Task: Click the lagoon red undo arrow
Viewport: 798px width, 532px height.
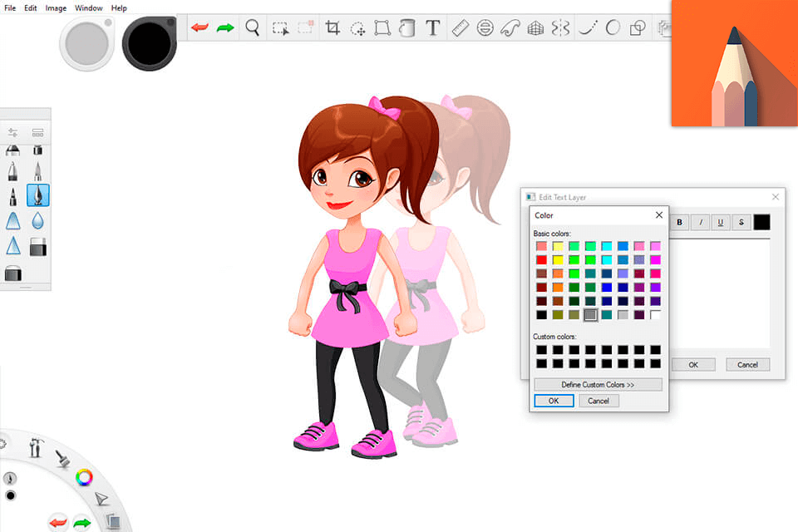Action: [x=58, y=522]
